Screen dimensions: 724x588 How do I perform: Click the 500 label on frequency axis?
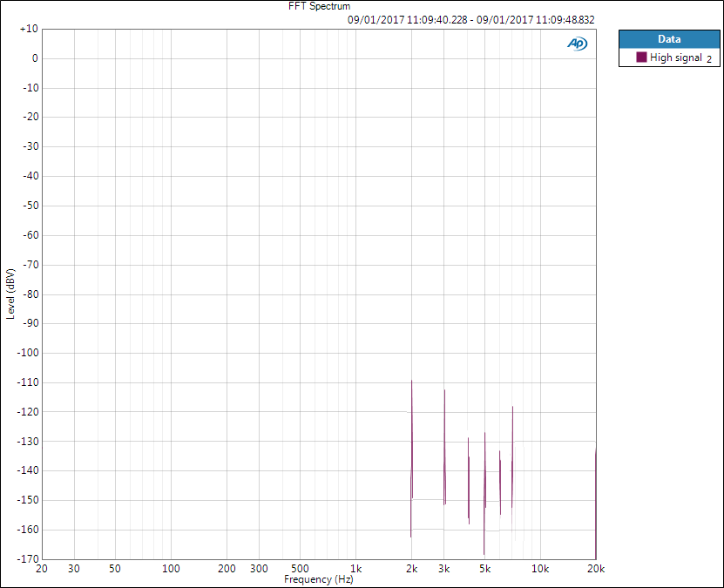300,569
